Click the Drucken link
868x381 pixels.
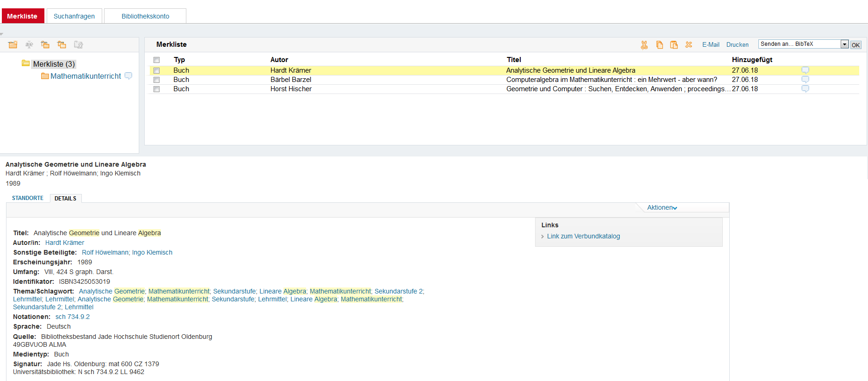pos(737,45)
